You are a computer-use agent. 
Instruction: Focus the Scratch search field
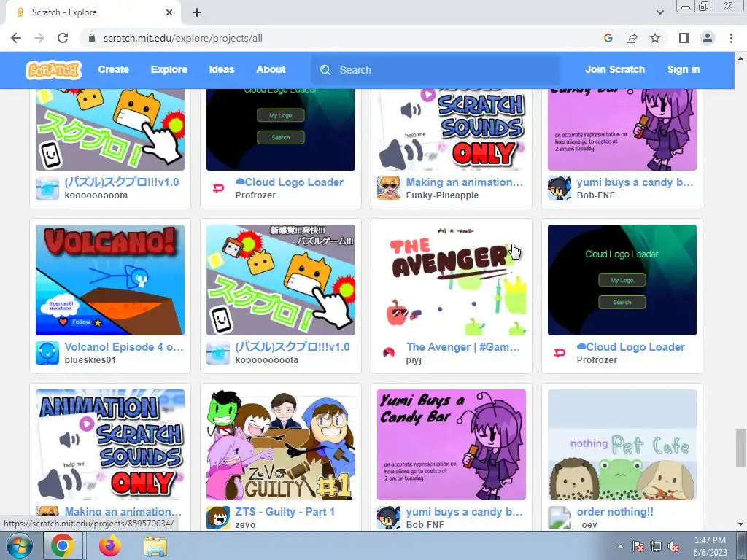pyautogui.click(x=436, y=70)
